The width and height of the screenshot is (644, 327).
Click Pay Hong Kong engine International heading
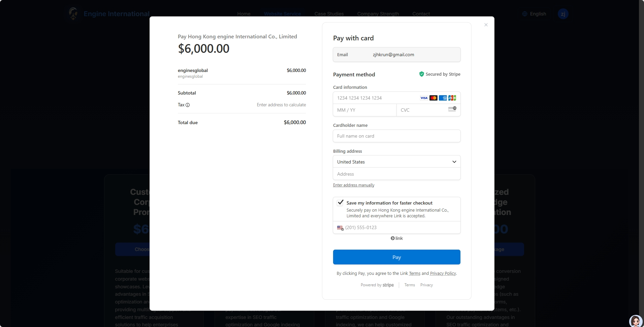tap(237, 37)
